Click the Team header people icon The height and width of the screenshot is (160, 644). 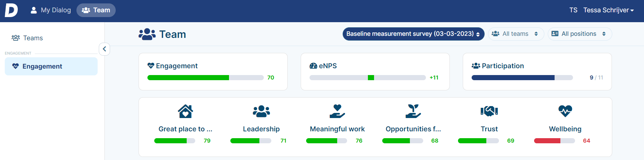click(147, 34)
